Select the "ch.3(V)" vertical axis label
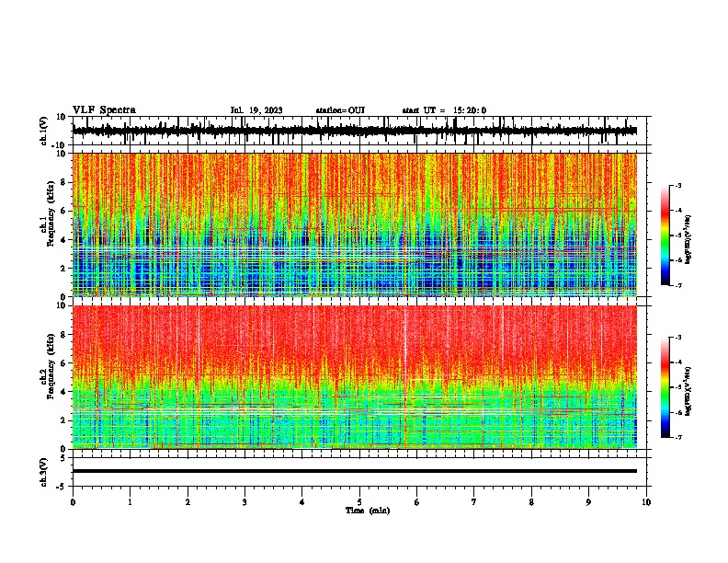 (x=44, y=472)
